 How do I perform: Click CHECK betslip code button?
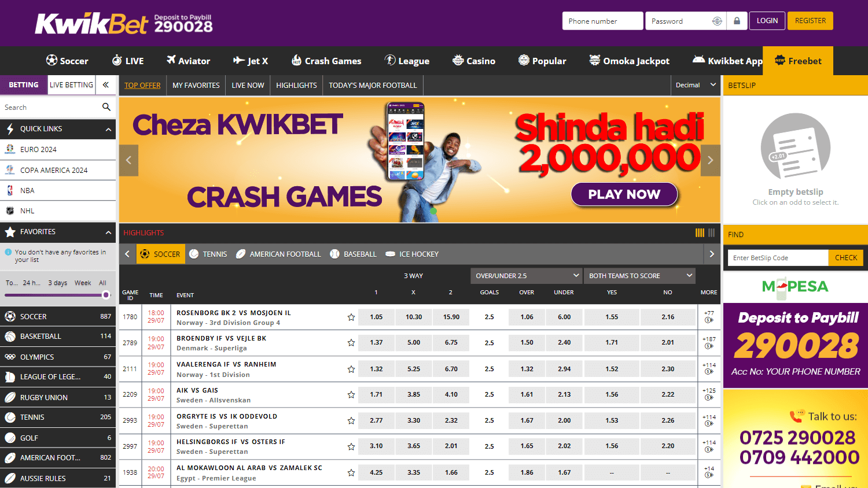click(846, 258)
